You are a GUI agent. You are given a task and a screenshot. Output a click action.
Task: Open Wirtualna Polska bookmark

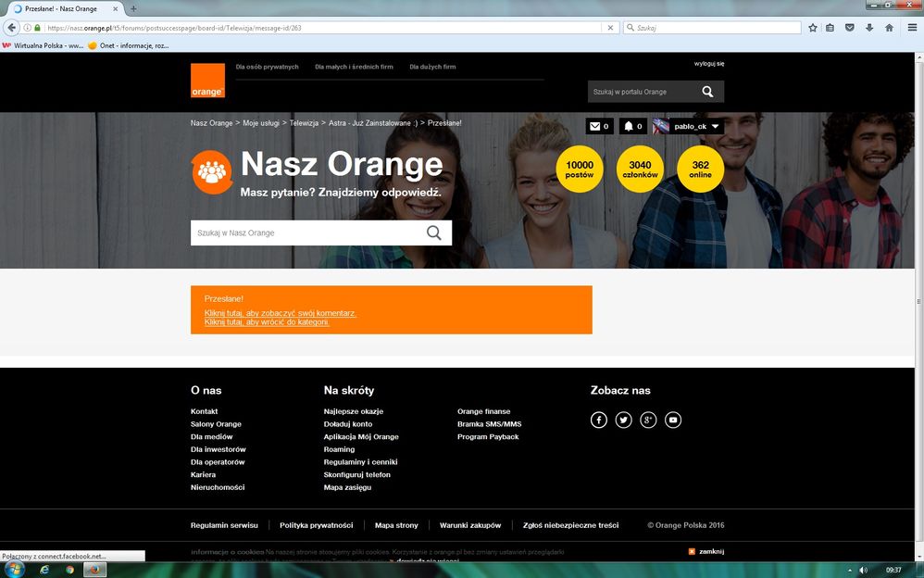43,45
